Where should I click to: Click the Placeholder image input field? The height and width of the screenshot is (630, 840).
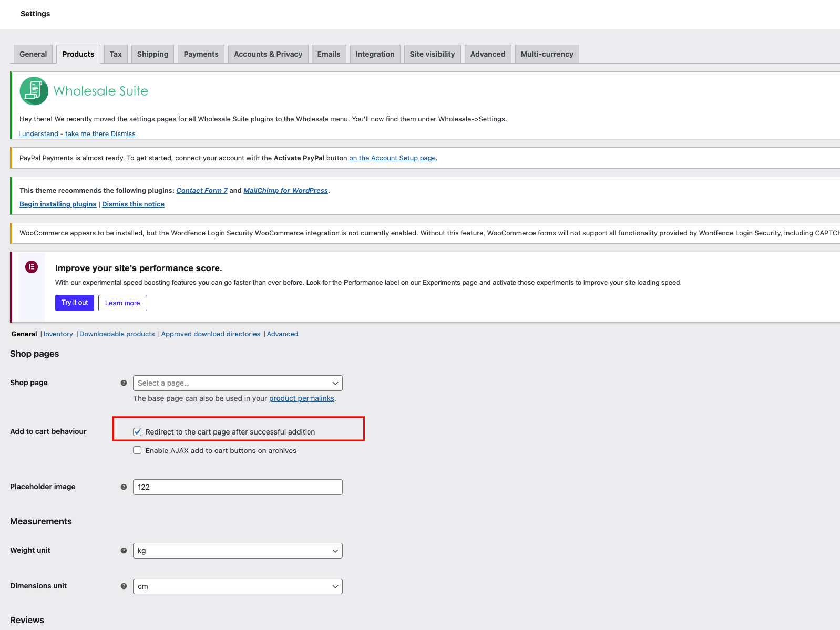click(238, 487)
